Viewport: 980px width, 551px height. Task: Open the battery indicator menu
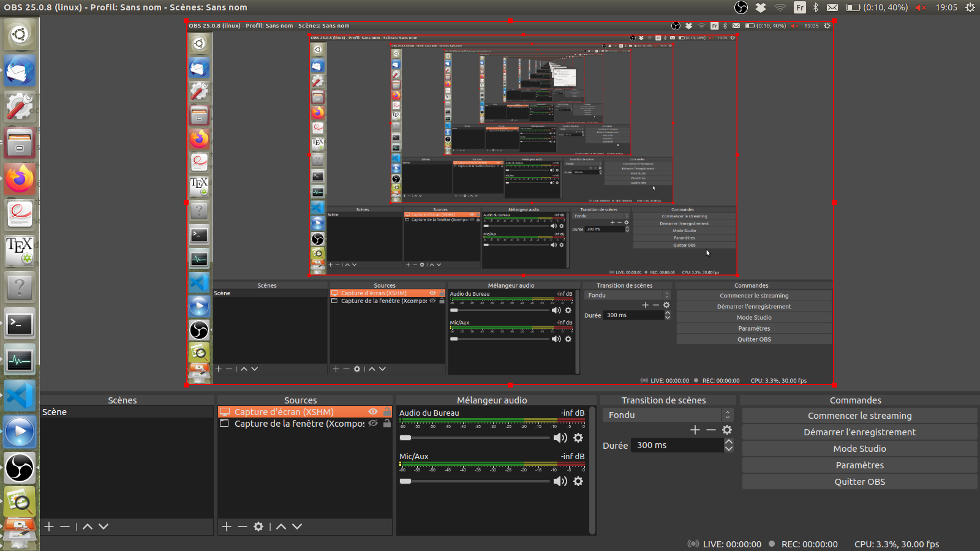click(877, 7)
